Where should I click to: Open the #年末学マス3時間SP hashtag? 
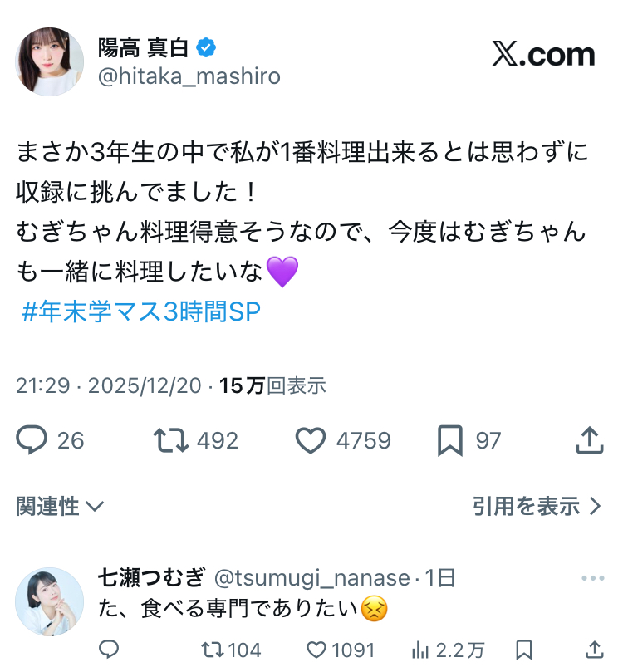click(x=141, y=311)
